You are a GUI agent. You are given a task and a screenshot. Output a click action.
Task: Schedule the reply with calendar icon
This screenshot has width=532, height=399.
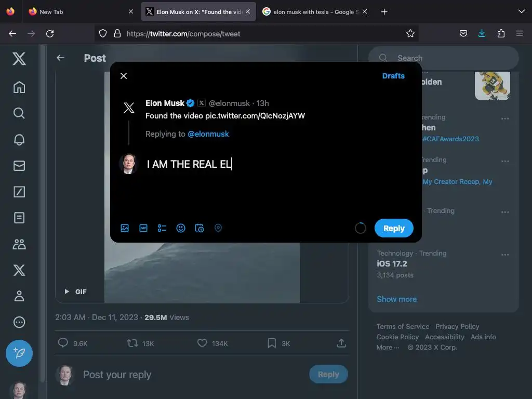click(199, 228)
